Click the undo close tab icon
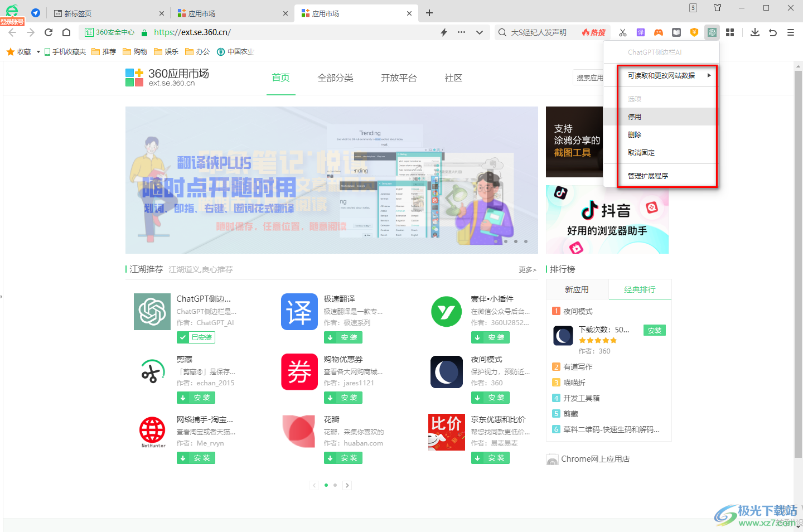 coord(773,32)
